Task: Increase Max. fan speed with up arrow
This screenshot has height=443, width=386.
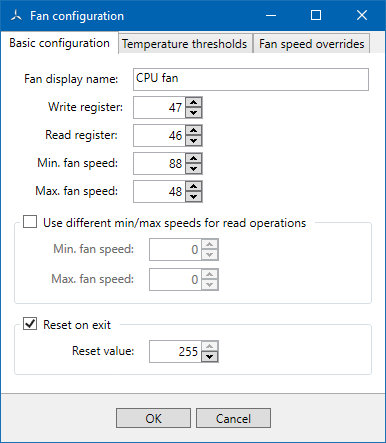Action: [x=194, y=186]
